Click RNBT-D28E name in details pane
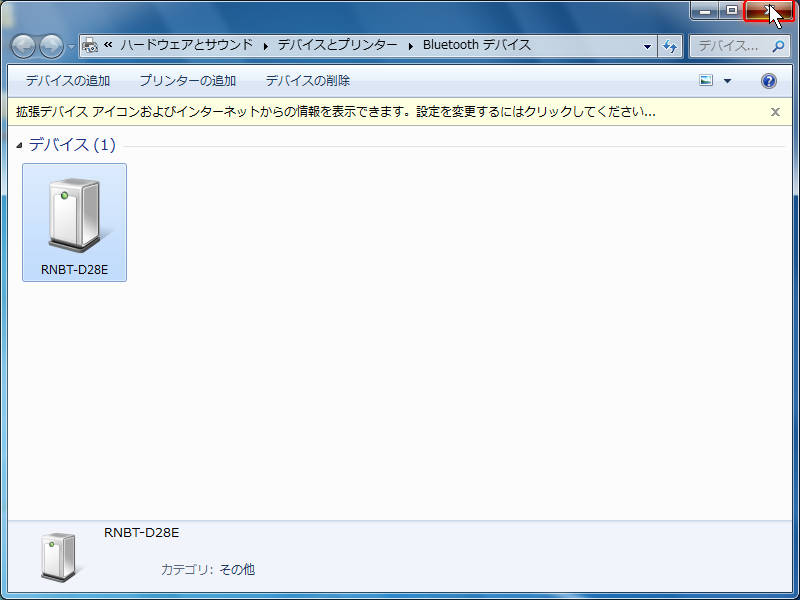 click(141, 533)
